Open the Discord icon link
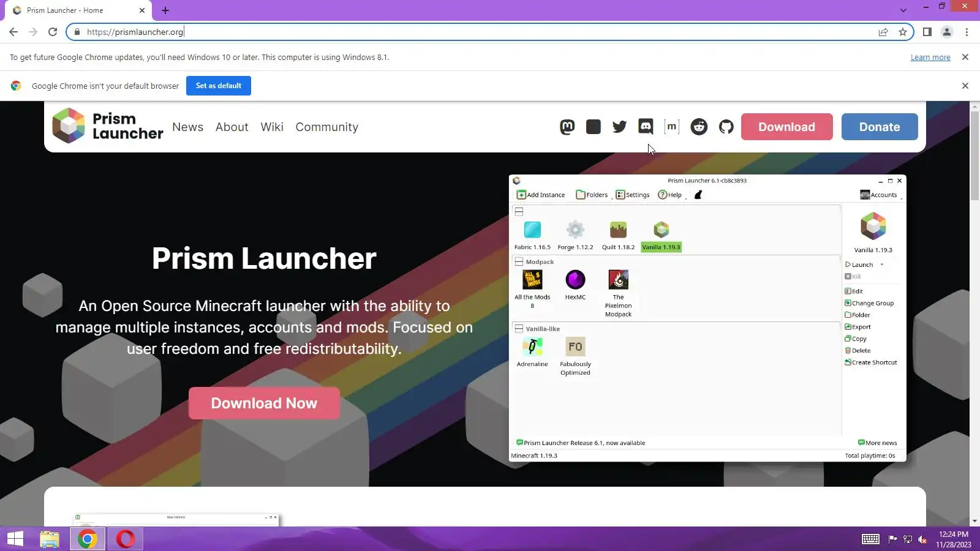The height and width of the screenshot is (551, 980). coord(646,127)
